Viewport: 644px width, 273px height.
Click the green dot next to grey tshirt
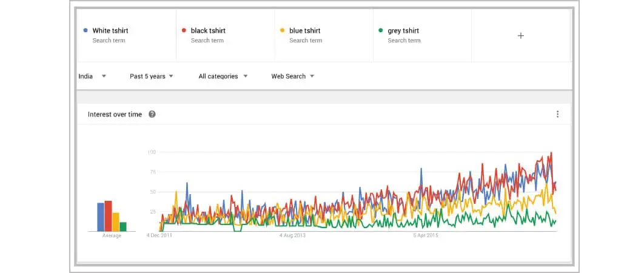pyautogui.click(x=380, y=30)
